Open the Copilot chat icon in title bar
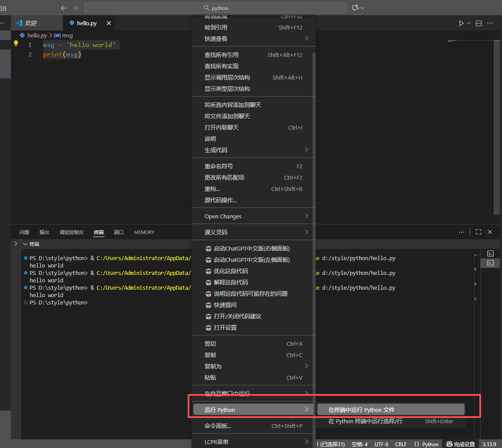This screenshot has width=502, height=448. pos(355,8)
